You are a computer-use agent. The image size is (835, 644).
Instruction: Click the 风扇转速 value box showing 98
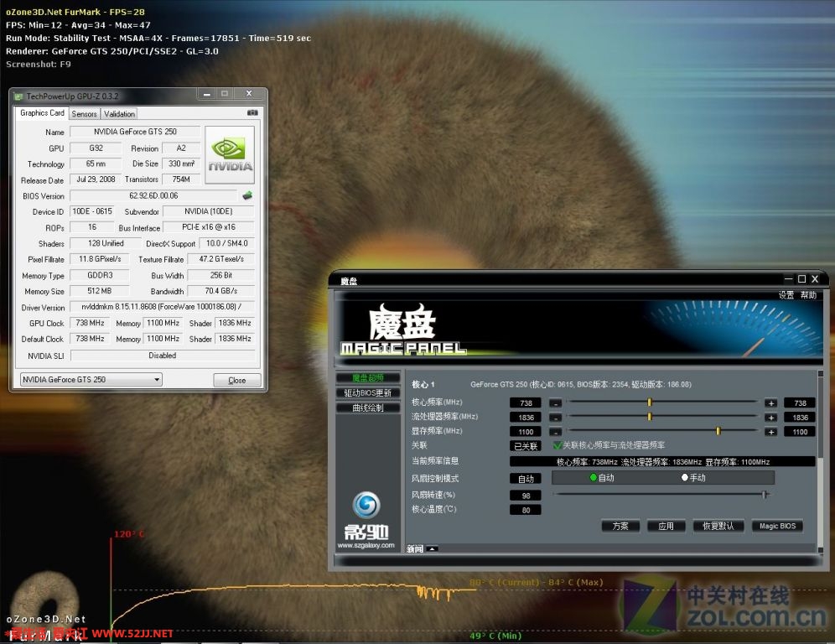[526, 496]
